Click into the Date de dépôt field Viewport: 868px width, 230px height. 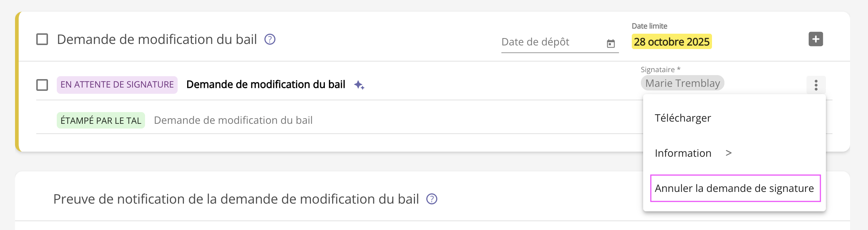click(x=549, y=42)
